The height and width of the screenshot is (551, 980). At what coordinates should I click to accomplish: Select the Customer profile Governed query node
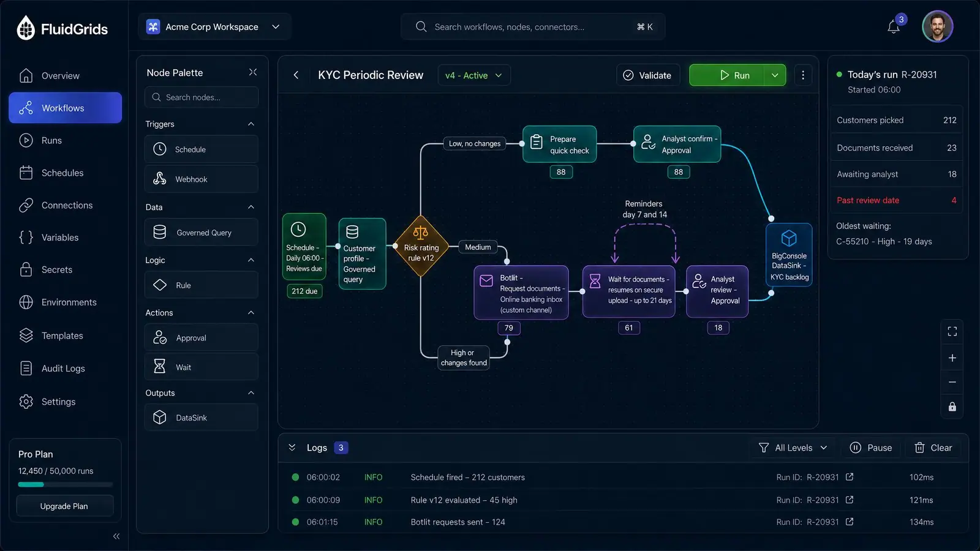pyautogui.click(x=362, y=253)
